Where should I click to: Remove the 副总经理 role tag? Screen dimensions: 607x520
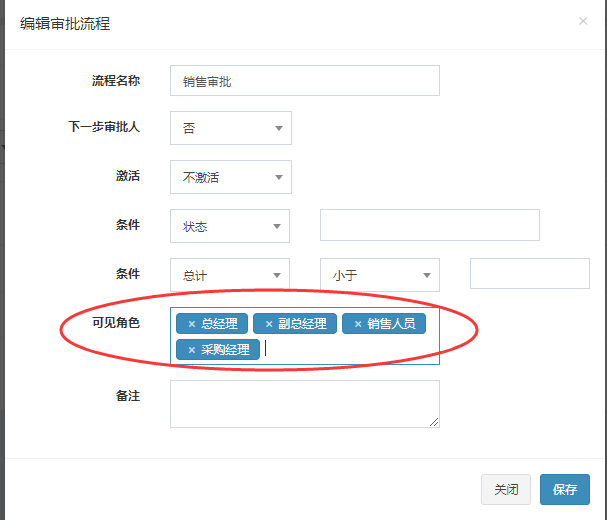pyautogui.click(x=269, y=324)
